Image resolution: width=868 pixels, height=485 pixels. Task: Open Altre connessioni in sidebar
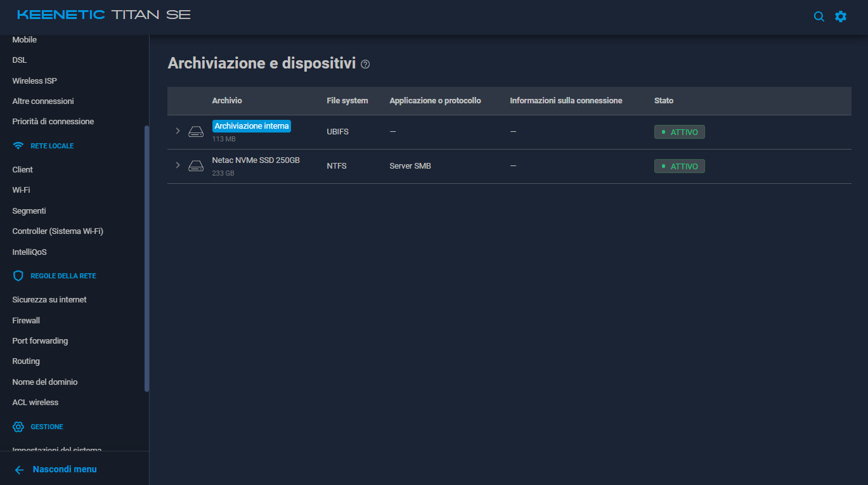point(43,101)
